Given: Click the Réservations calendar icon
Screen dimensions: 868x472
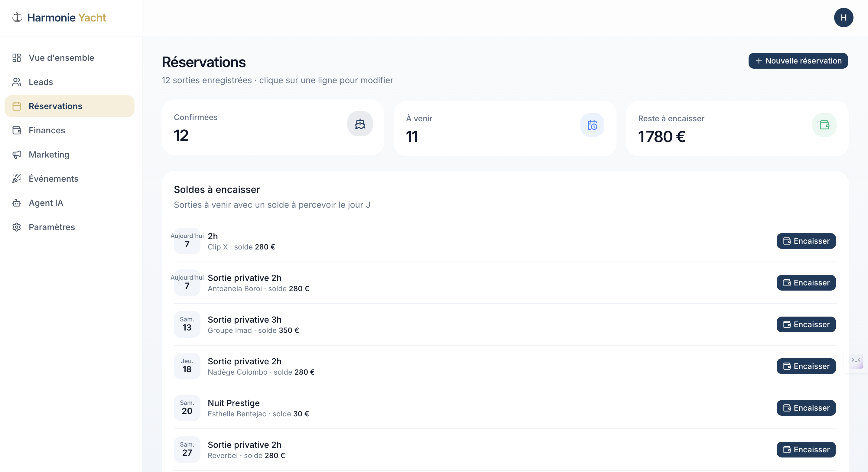Looking at the screenshot, I should pyautogui.click(x=17, y=106).
